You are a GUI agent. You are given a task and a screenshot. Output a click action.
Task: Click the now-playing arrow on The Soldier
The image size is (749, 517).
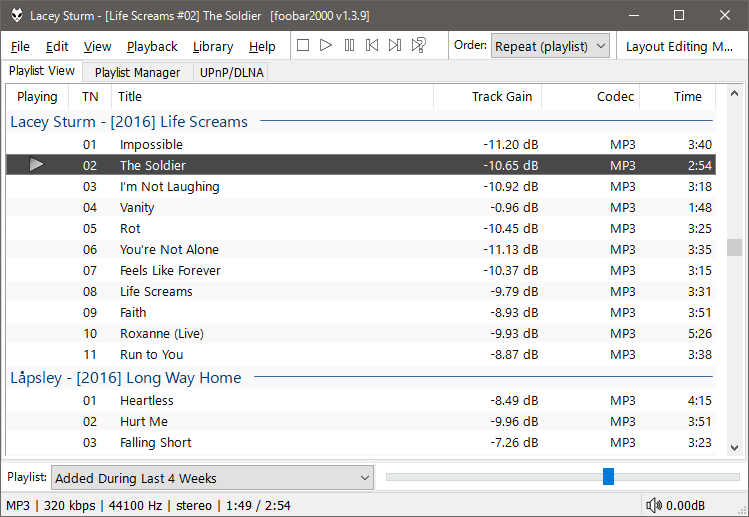pyautogui.click(x=36, y=165)
